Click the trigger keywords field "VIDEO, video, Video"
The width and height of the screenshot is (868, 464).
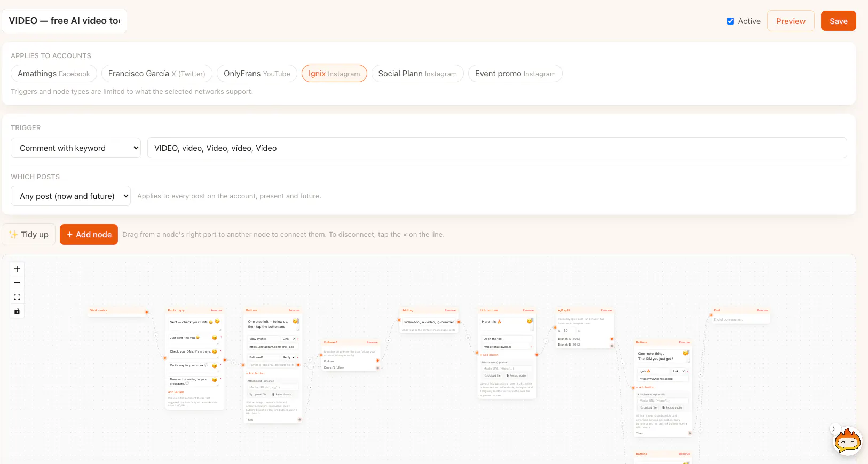497,148
